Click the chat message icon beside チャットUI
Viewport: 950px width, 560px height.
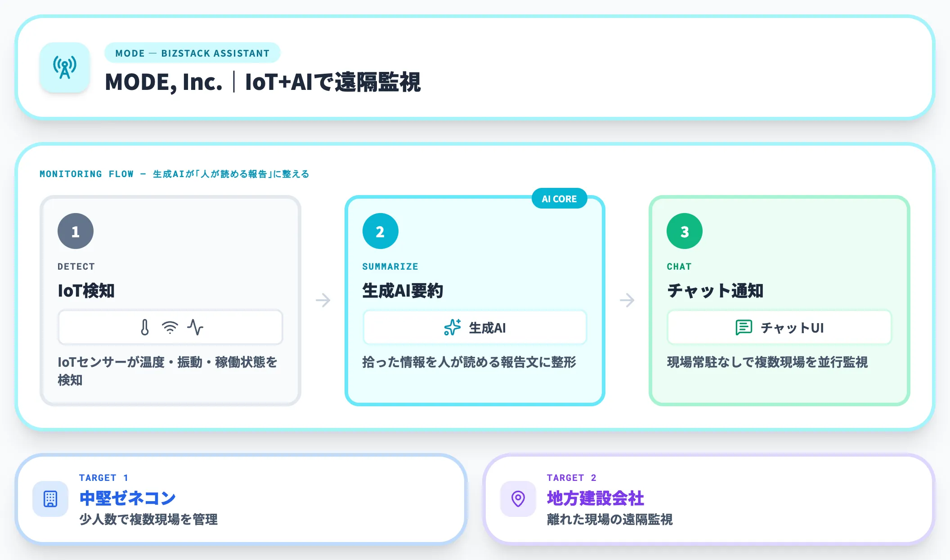click(x=744, y=328)
